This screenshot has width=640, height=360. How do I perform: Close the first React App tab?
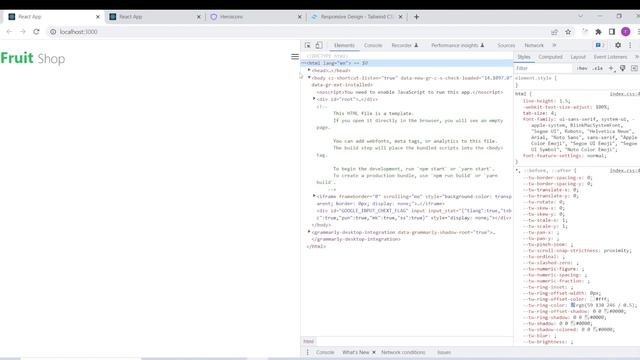coord(98,17)
